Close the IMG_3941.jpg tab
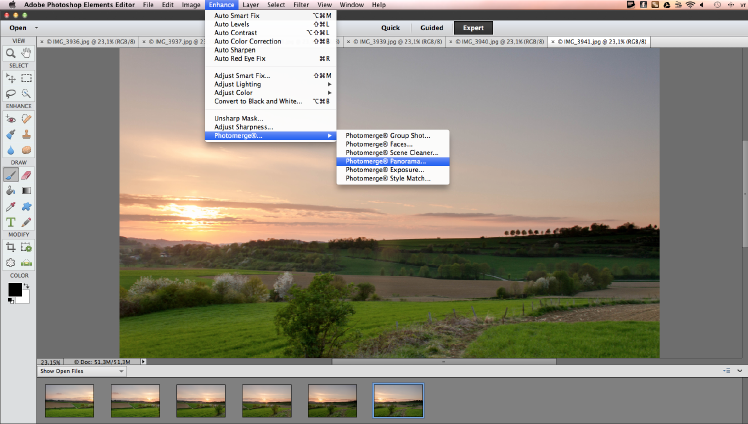 [553, 42]
